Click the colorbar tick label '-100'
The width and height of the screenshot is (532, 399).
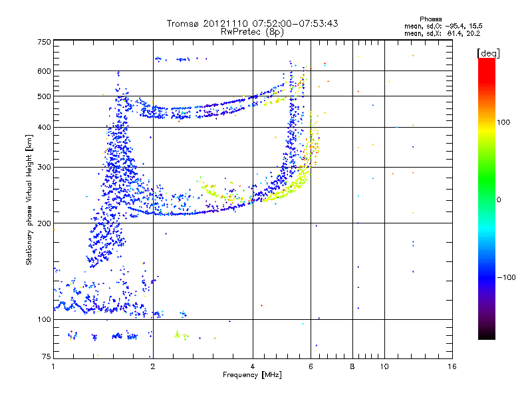pos(506,277)
